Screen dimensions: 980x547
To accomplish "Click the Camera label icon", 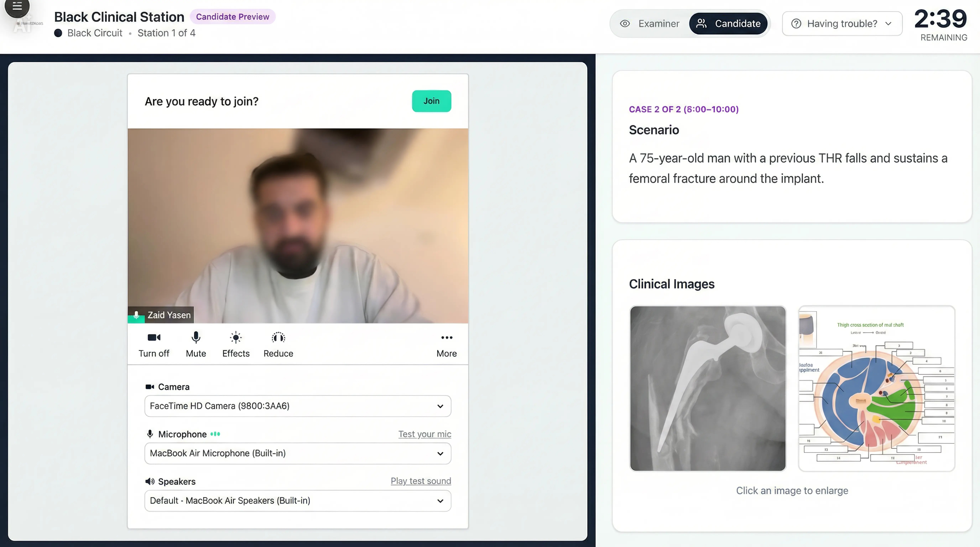I will [x=150, y=387].
